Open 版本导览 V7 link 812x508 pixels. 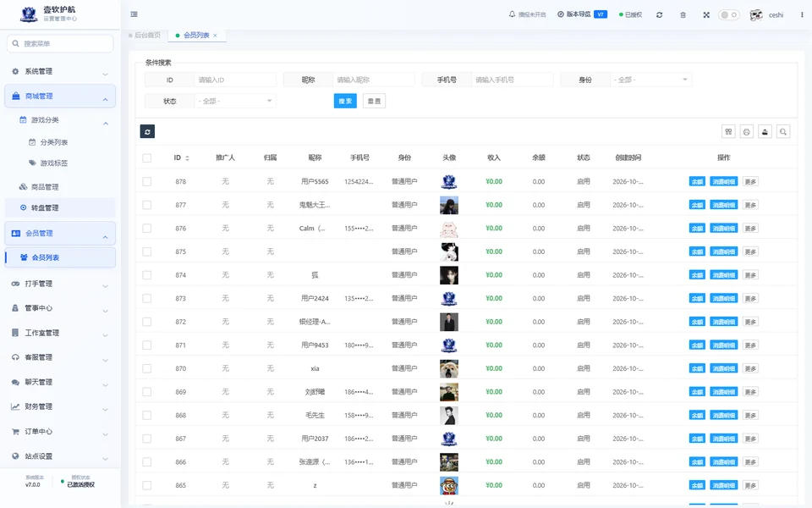[582, 14]
